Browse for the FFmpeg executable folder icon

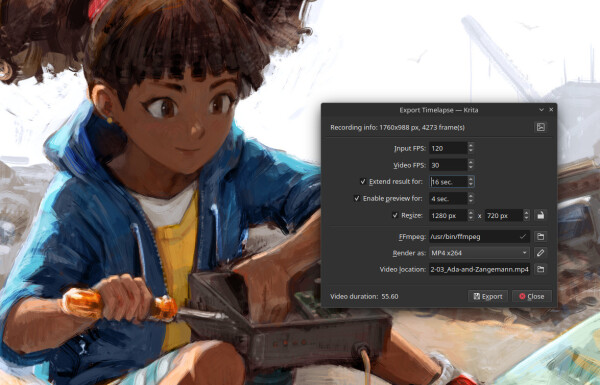click(x=540, y=237)
